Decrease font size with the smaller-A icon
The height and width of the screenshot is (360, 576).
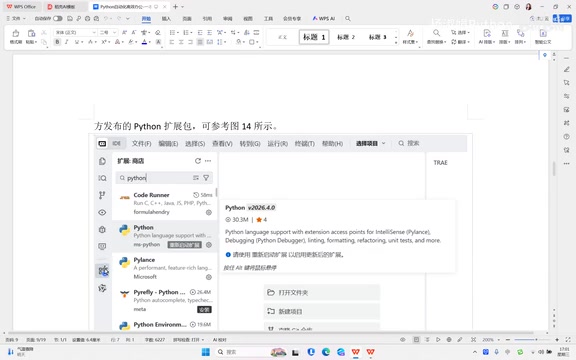coord(134,32)
